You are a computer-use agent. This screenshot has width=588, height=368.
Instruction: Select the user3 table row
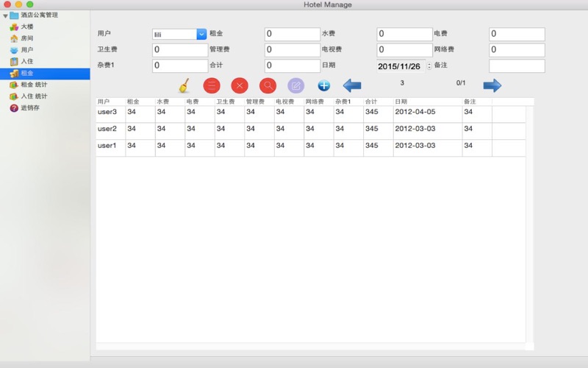294,114
